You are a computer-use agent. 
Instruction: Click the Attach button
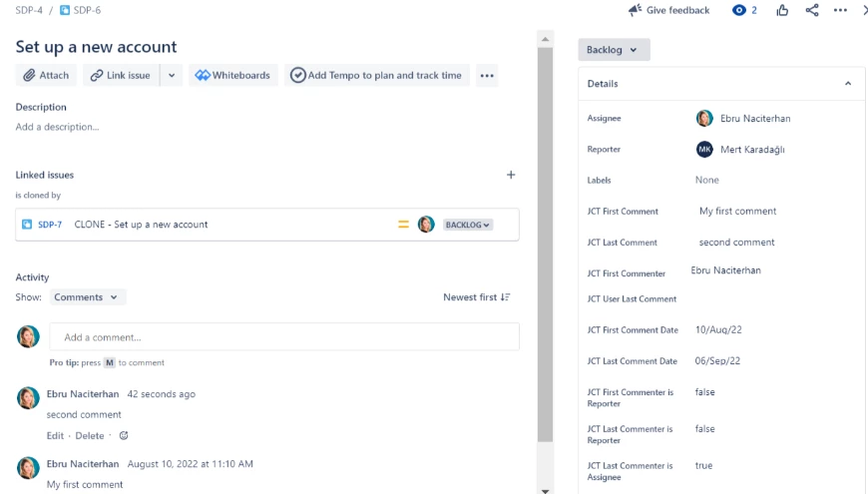coord(46,75)
